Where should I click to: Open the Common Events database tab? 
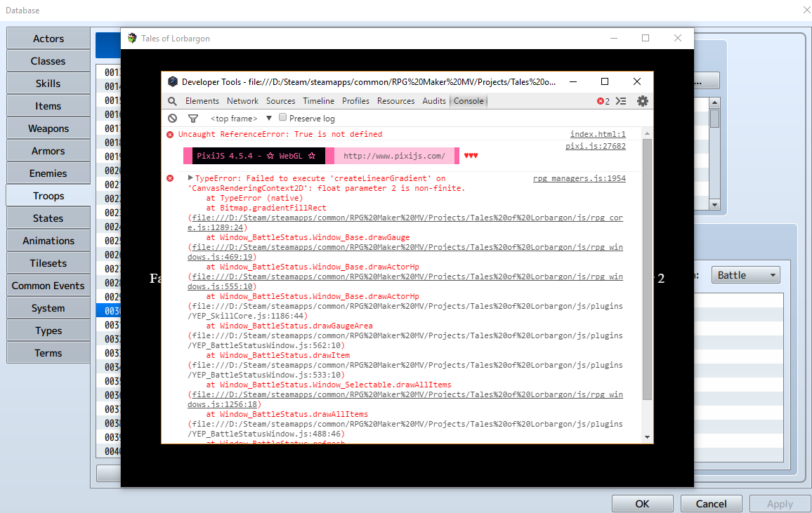48,286
